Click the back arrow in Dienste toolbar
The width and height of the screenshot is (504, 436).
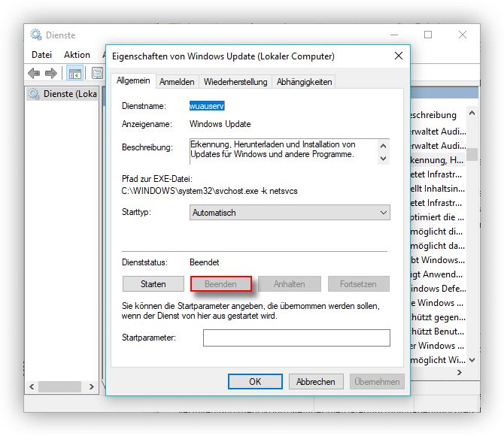pyautogui.click(x=34, y=73)
